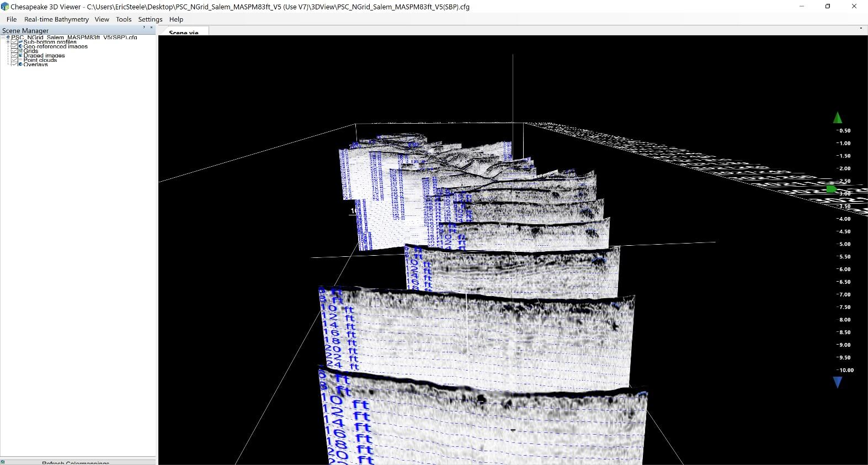Click the -10.00 tick on the vertical scale

click(x=845, y=370)
